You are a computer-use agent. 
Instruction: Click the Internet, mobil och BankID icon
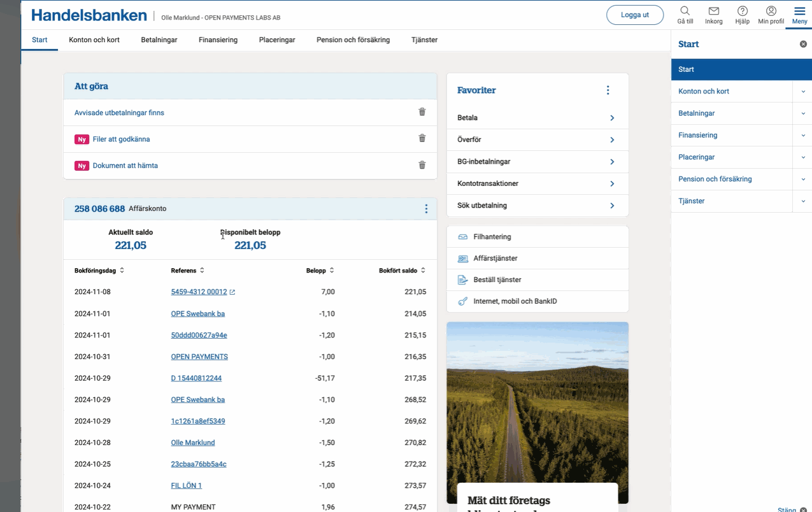click(x=463, y=301)
